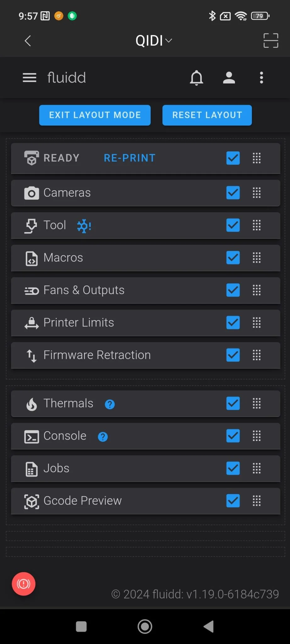Image resolution: width=290 pixels, height=644 pixels.
Task: Open the three-dot overflow menu
Action: (261, 78)
